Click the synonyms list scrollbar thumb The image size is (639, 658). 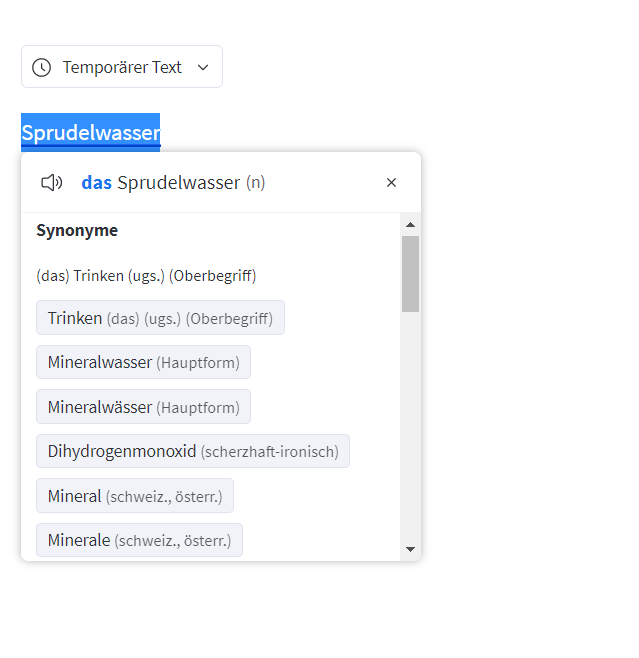pos(410,274)
